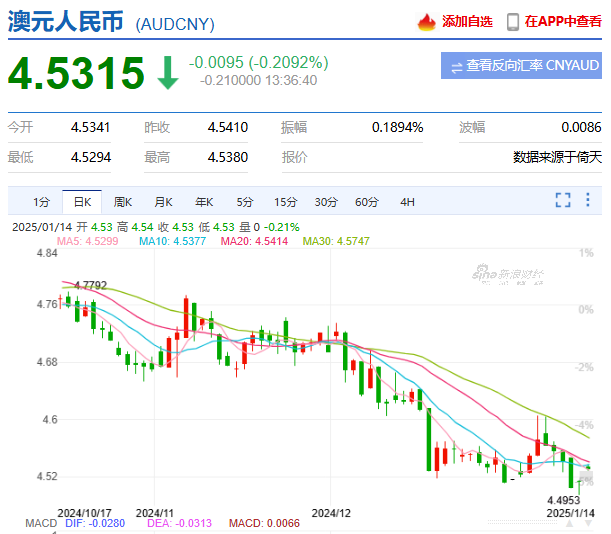Show the 60分 interval chart
Screen dimensions: 611x534
(x=366, y=202)
